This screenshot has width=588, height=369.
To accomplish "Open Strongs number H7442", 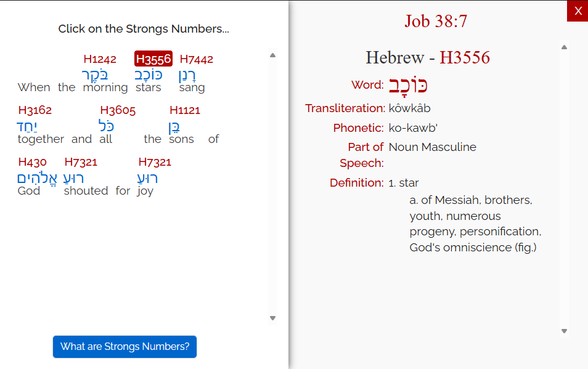I will pos(196,59).
